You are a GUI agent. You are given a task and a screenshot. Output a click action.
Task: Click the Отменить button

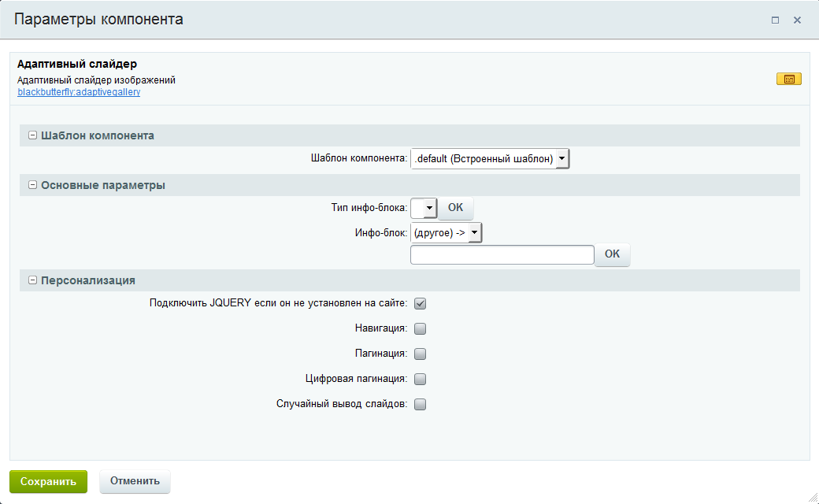click(x=135, y=481)
